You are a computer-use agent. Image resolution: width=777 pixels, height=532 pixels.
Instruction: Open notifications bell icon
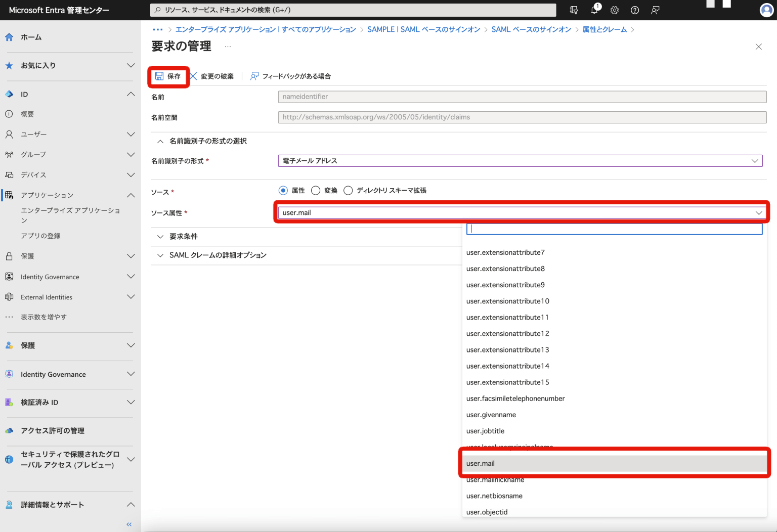pos(595,10)
